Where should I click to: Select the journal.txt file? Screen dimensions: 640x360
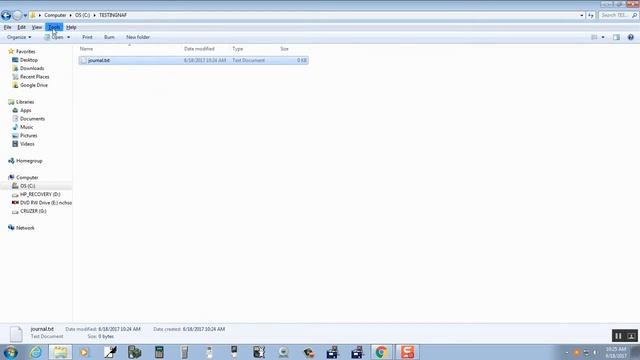point(193,60)
